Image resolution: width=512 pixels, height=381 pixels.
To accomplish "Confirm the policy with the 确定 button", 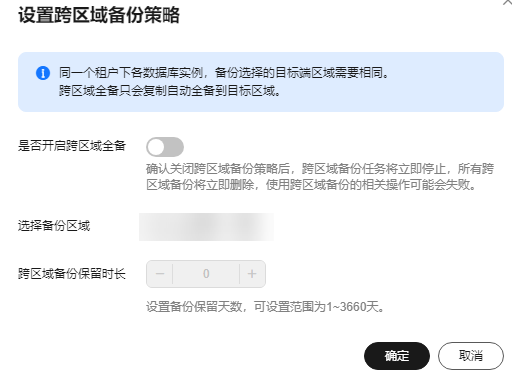I will point(397,356).
